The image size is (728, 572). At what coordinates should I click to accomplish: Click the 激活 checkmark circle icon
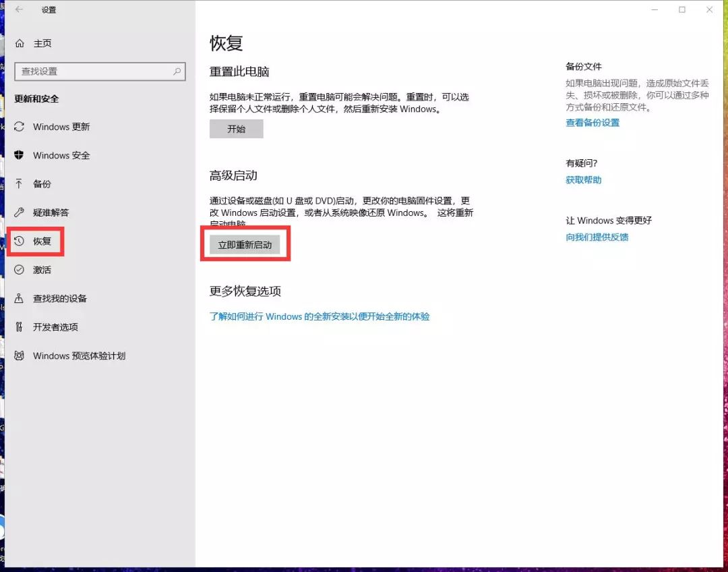[19, 270]
